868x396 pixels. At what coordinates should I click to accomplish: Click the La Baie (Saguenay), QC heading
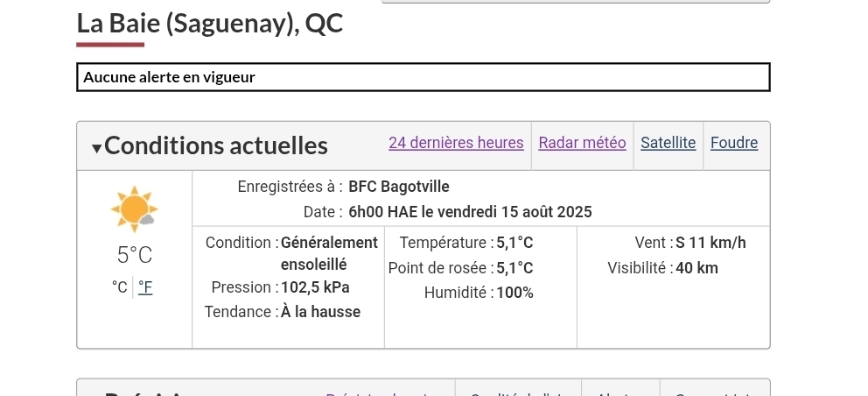[x=210, y=24]
